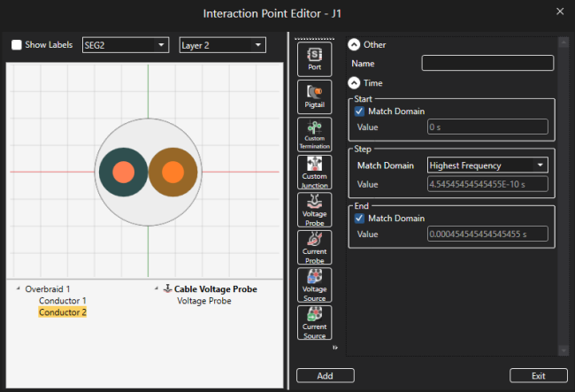Select the Voltage Probe child item
The width and height of the screenshot is (575, 392).
pos(204,301)
